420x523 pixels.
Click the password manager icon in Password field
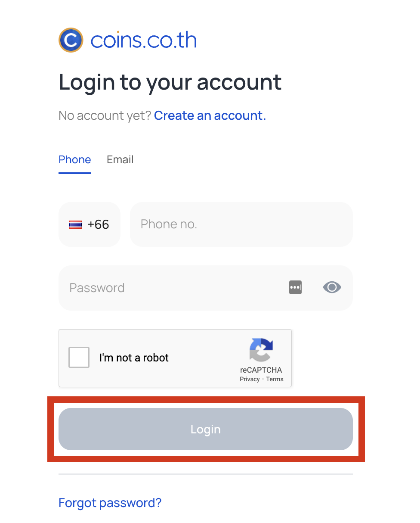coord(295,287)
